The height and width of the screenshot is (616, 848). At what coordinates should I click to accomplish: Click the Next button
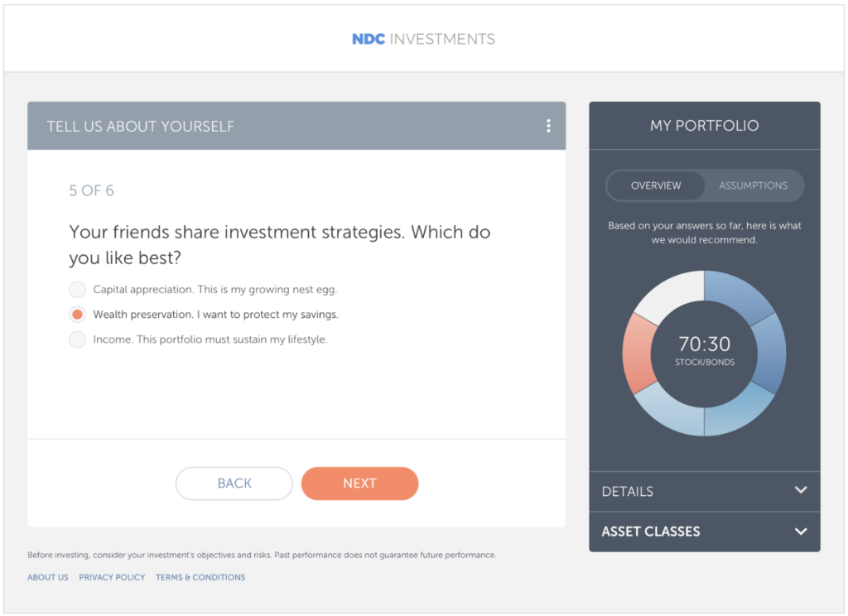point(359,483)
